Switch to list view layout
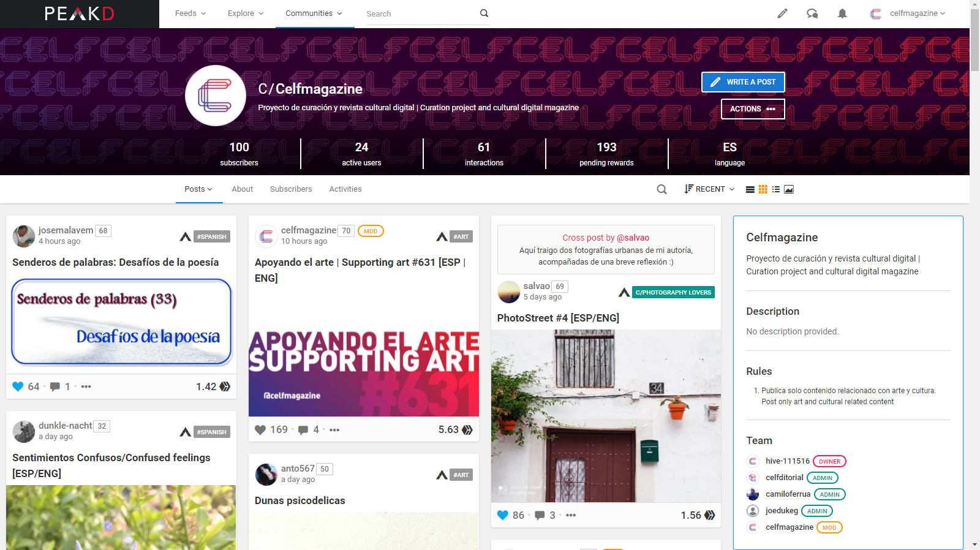This screenshot has height=550, width=980. (750, 189)
